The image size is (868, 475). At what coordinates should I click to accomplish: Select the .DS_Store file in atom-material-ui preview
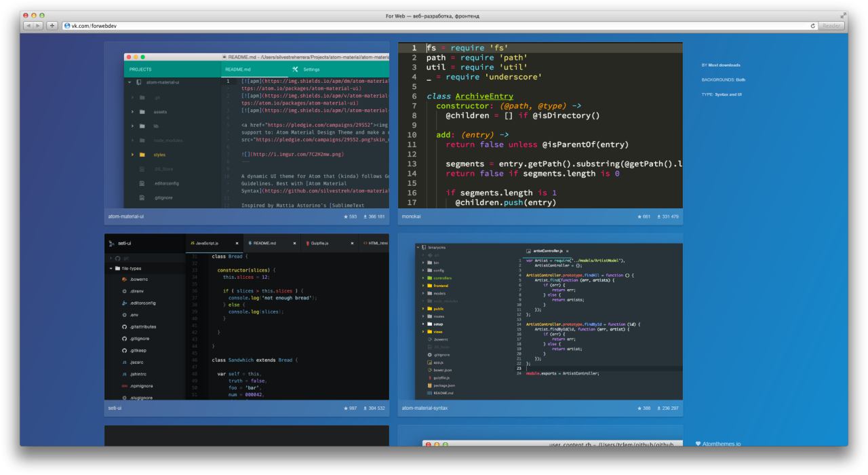[157, 169]
